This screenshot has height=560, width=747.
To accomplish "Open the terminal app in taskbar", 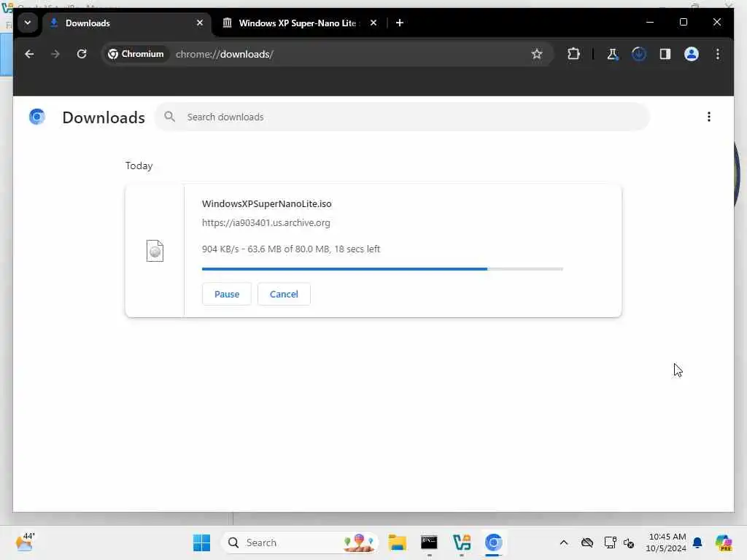I will click(x=429, y=542).
